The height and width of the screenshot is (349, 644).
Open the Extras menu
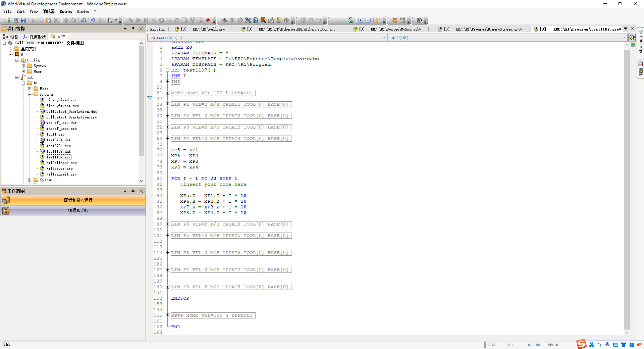pos(66,11)
